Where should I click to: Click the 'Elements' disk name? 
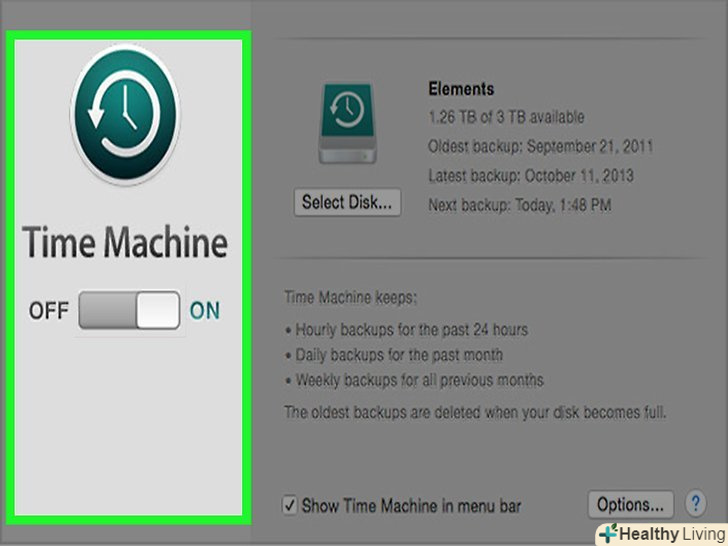[461, 89]
